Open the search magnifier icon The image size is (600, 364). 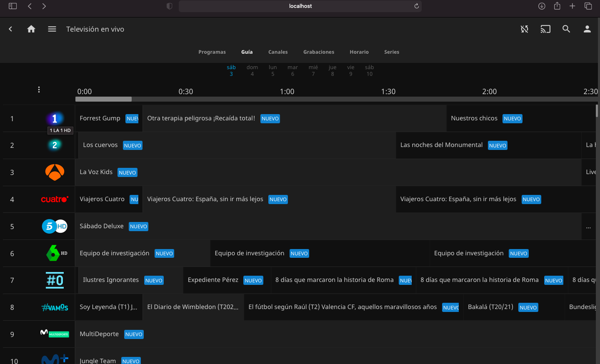(x=566, y=29)
